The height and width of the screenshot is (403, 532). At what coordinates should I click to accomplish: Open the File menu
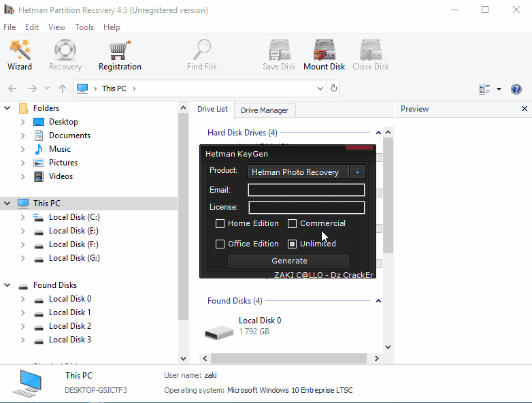coord(10,27)
